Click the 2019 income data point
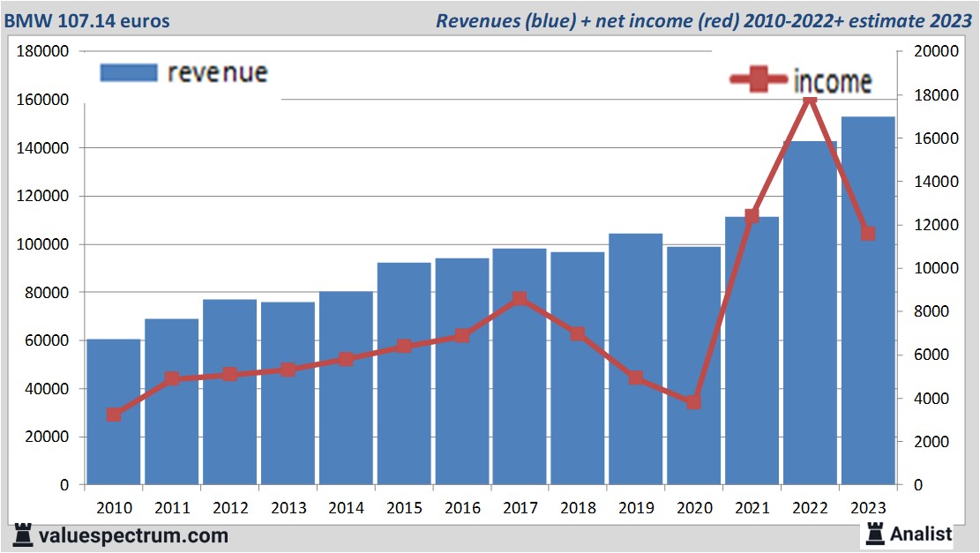Image resolution: width=980 pixels, height=553 pixels. point(636,377)
